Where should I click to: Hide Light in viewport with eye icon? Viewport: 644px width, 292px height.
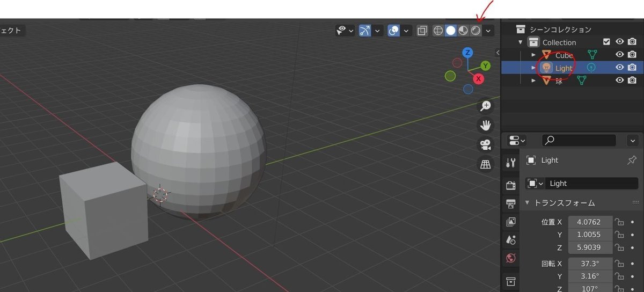[619, 68]
